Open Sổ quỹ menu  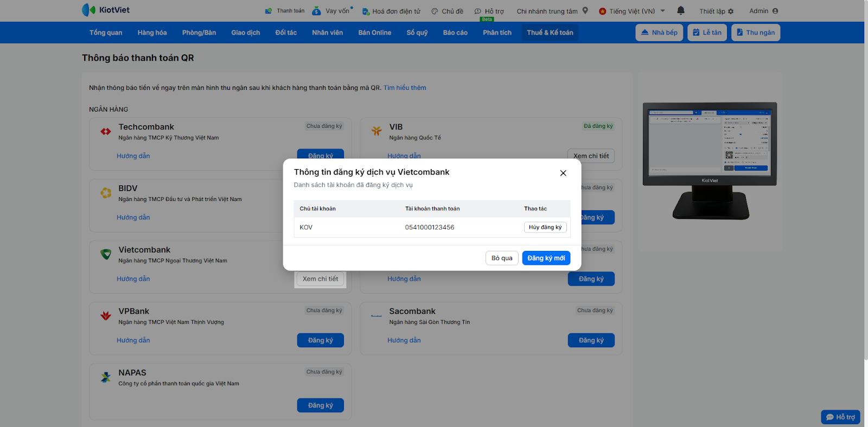click(417, 33)
